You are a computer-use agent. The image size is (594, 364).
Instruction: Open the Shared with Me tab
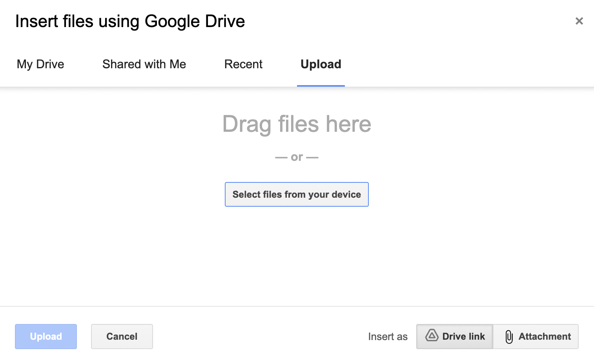[144, 64]
